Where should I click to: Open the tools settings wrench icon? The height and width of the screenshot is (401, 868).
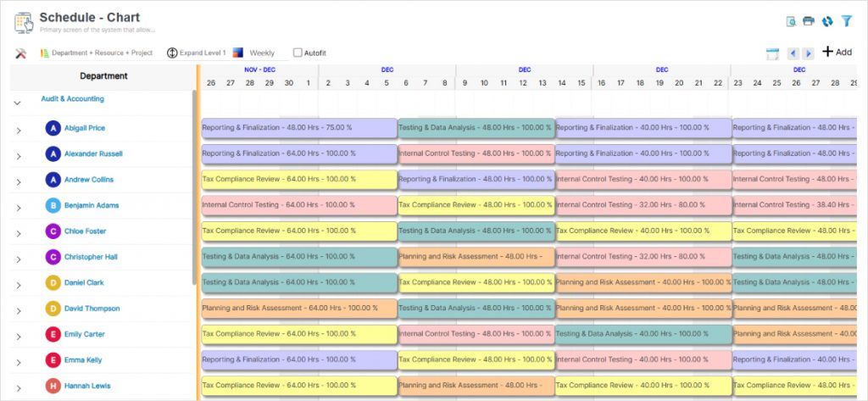[x=20, y=53]
